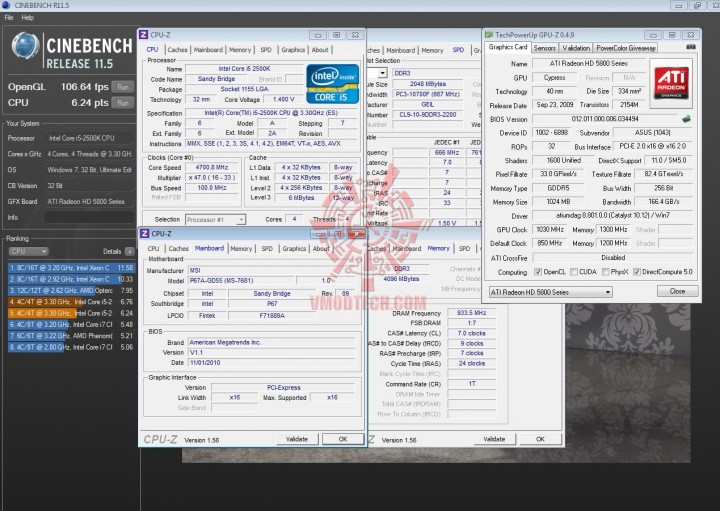Screen dimensions: 720x511
Task: Toggle the PhysX checkbox in GPU-Z
Action: click(x=606, y=272)
